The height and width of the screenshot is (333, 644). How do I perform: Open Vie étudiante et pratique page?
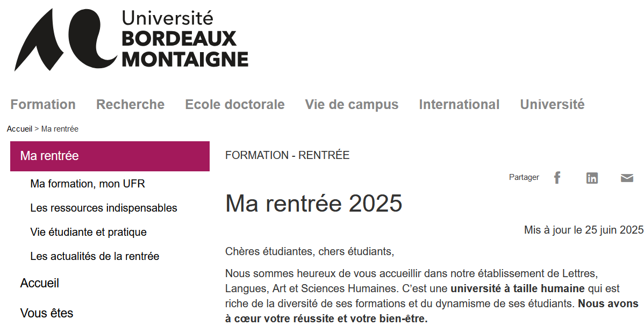pos(88,231)
